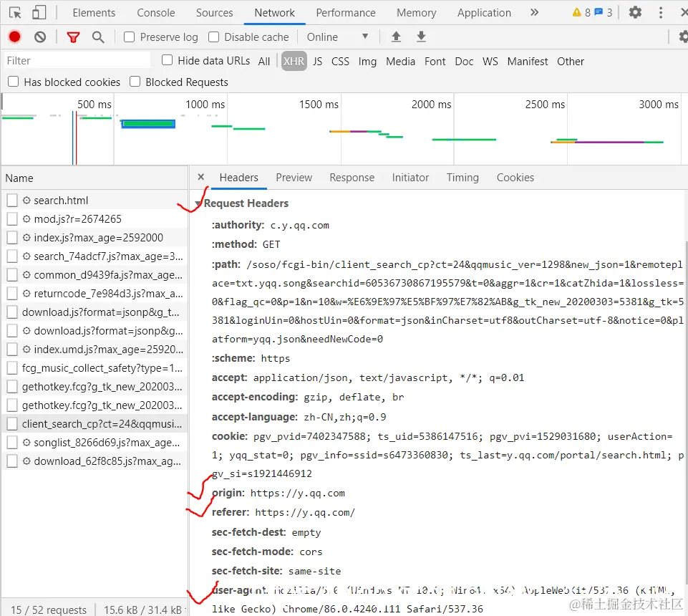The image size is (688, 616).
Task: Export HAR file with download arrow
Action: [x=421, y=37]
